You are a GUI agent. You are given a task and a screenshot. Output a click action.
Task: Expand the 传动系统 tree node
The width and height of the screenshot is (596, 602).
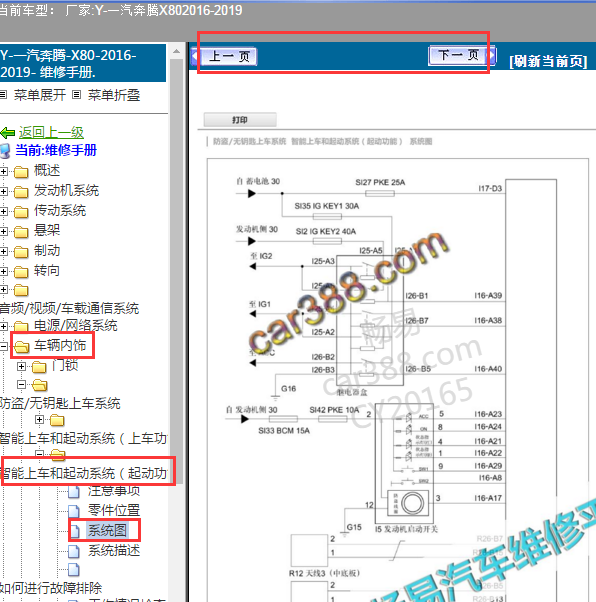pos(3,211)
